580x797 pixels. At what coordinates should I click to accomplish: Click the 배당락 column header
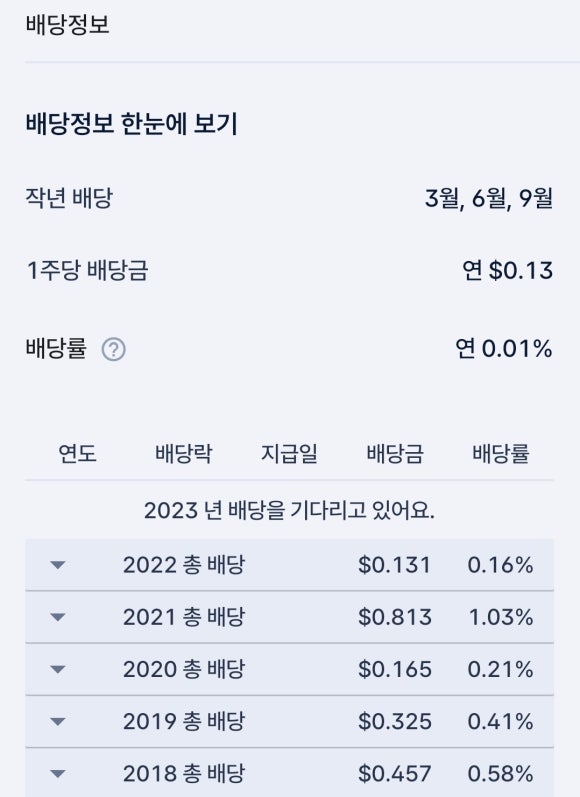tap(184, 453)
